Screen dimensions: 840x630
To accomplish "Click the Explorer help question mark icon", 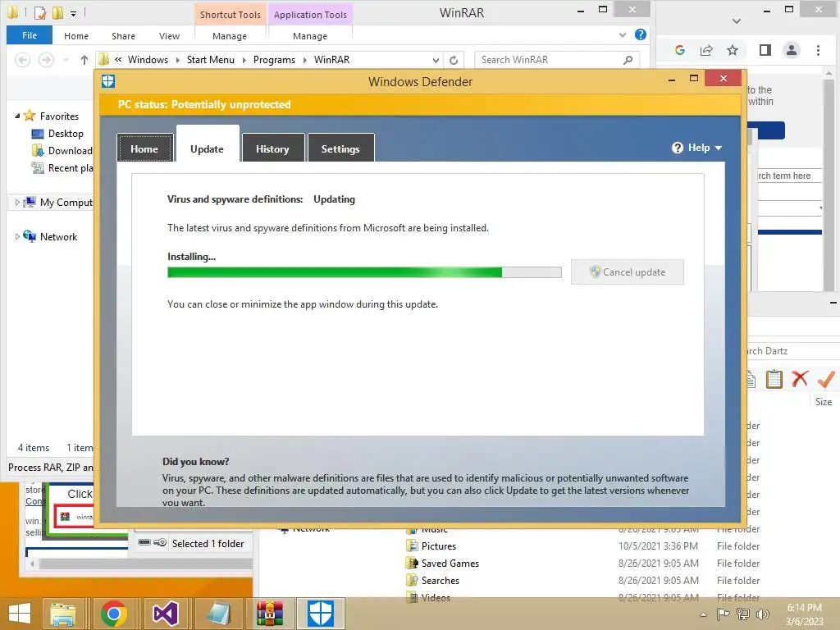I will [x=640, y=34].
